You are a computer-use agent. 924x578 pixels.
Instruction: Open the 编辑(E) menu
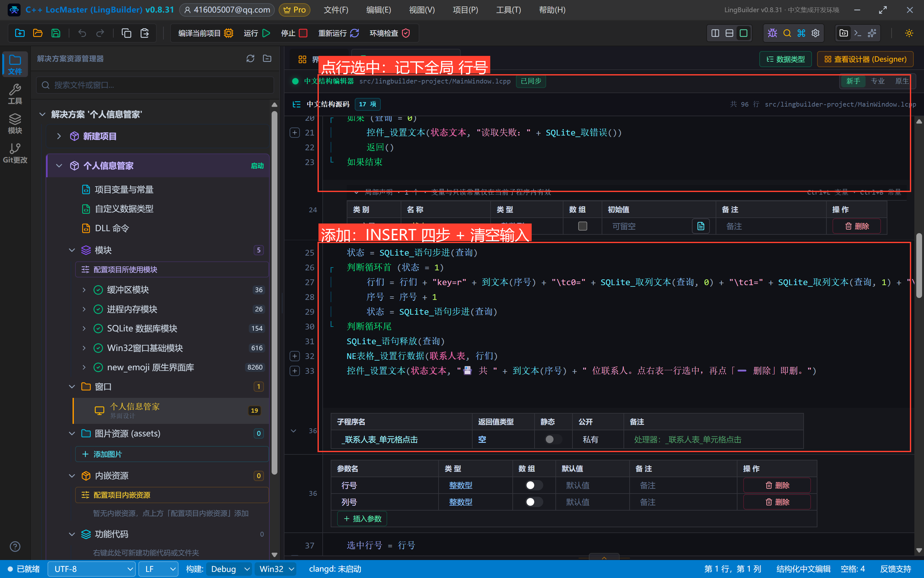coord(378,10)
